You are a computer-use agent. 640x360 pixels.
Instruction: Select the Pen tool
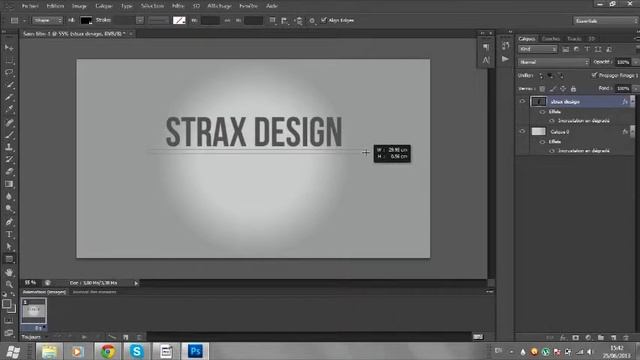(9, 222)
